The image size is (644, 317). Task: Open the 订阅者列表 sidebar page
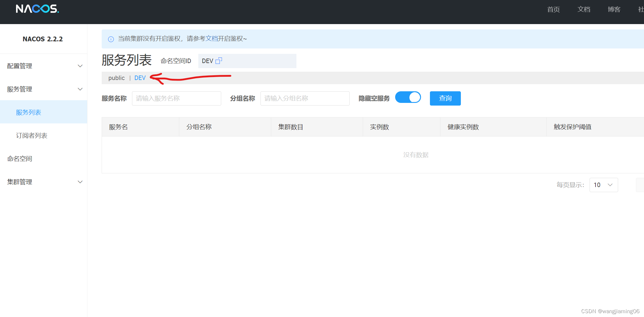pyautogui.click(x=32, y=135)
